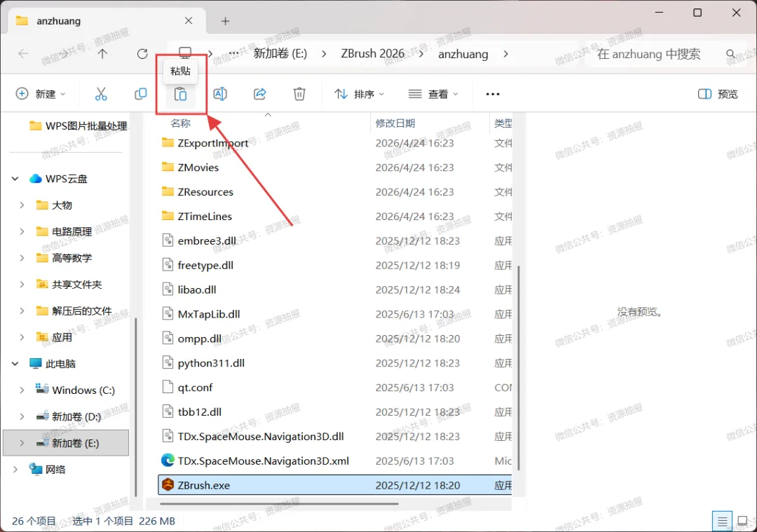This screenshot has width=757, height=532.
Task: Click the ZBrush 2026 breadcrumb
Action: coord(372,53)
